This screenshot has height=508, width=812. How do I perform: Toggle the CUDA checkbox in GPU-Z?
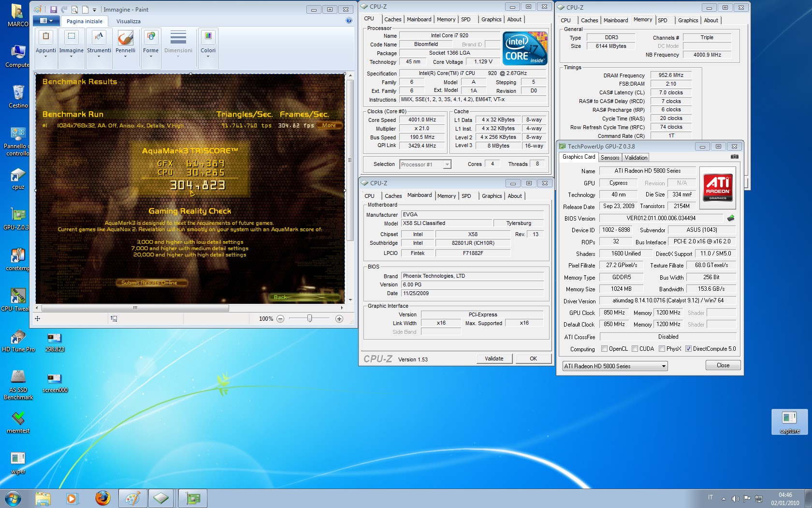tap(635, 349)
